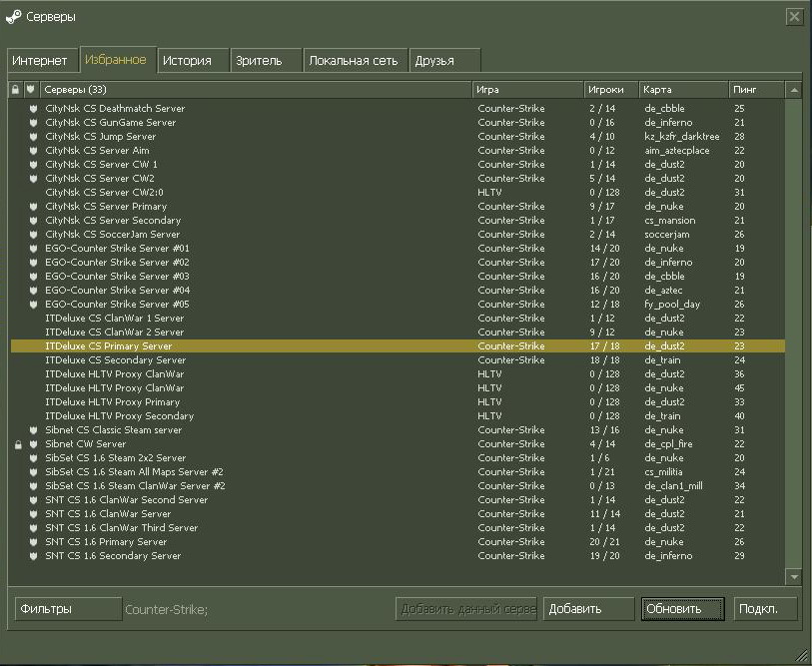The image size is (812, 666).
Task: Click shield icon beside SibSet Steam ClanWar Server #2
Action: click(x=34, y=486)
